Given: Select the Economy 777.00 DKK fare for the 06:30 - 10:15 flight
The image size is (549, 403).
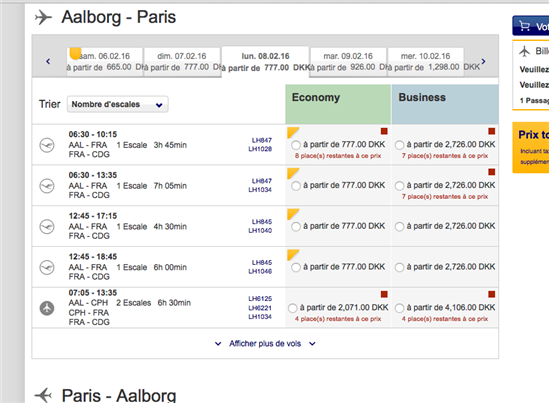Looking at the screenshot, I should pos(296,145).
